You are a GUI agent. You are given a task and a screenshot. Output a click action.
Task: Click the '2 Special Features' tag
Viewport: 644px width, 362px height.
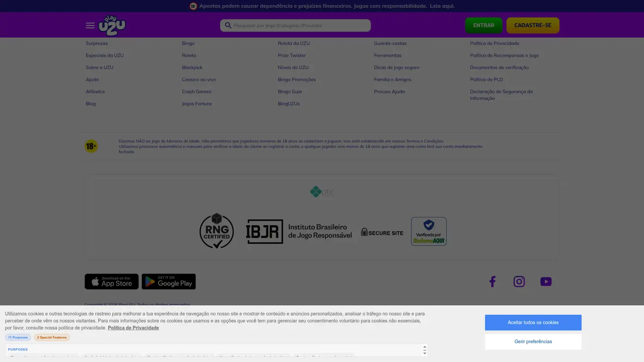(52, 337)
